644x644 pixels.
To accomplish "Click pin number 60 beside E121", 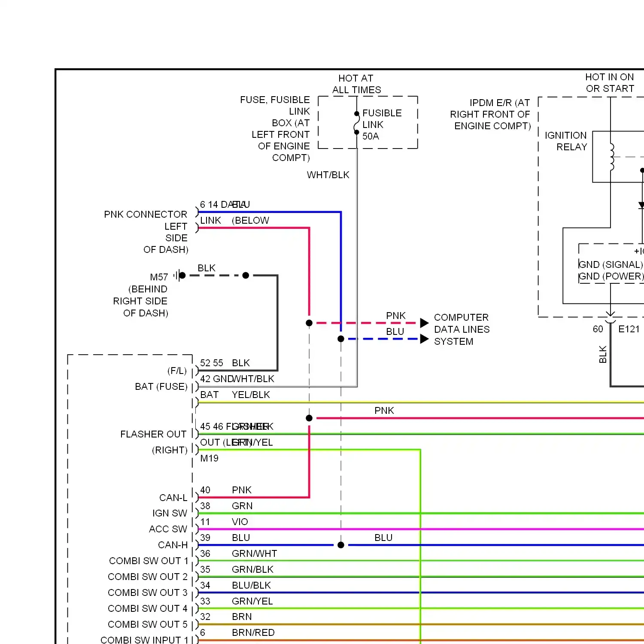I will click(598, 329).
